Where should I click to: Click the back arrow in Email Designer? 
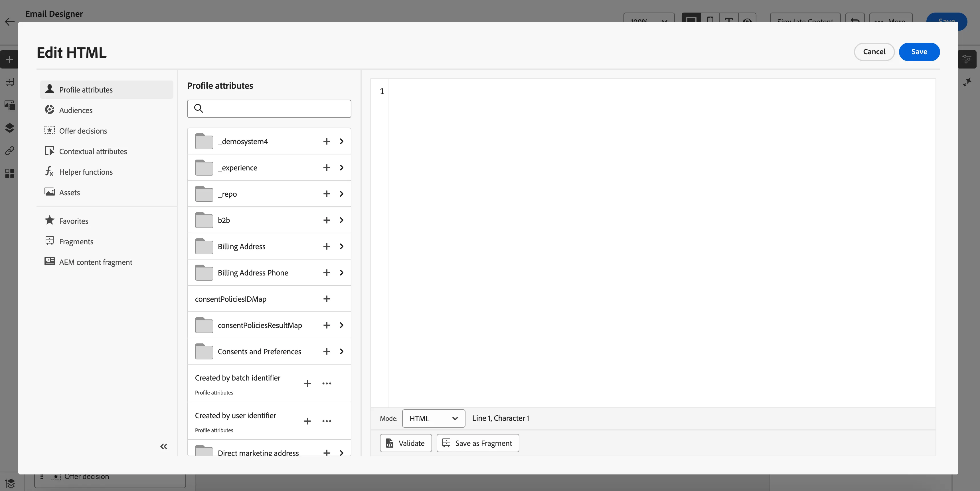[10, 21]
